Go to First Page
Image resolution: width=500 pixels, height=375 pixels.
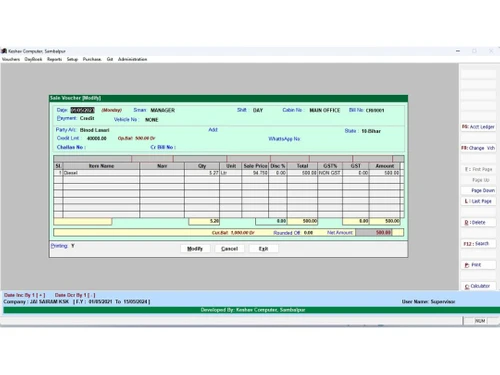(x=478, y=169)
